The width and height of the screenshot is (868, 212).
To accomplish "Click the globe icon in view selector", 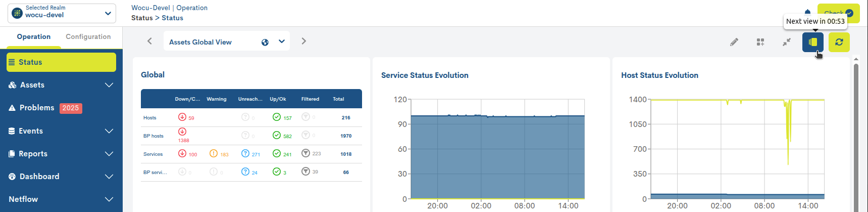I will click(265, 42).
